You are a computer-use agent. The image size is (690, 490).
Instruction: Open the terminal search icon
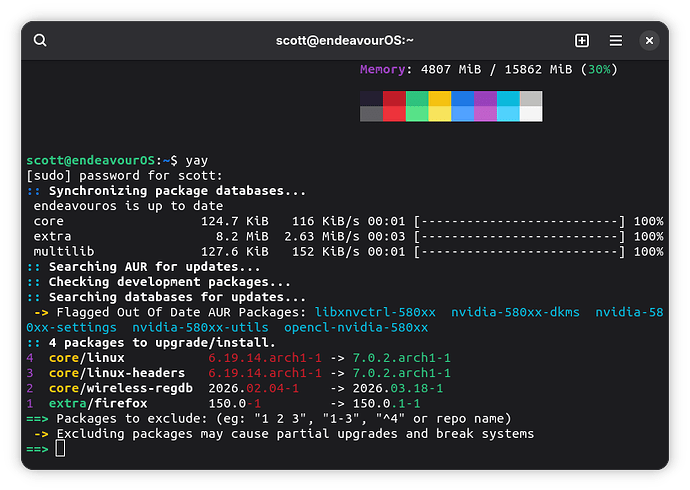(x=40, y=40)
